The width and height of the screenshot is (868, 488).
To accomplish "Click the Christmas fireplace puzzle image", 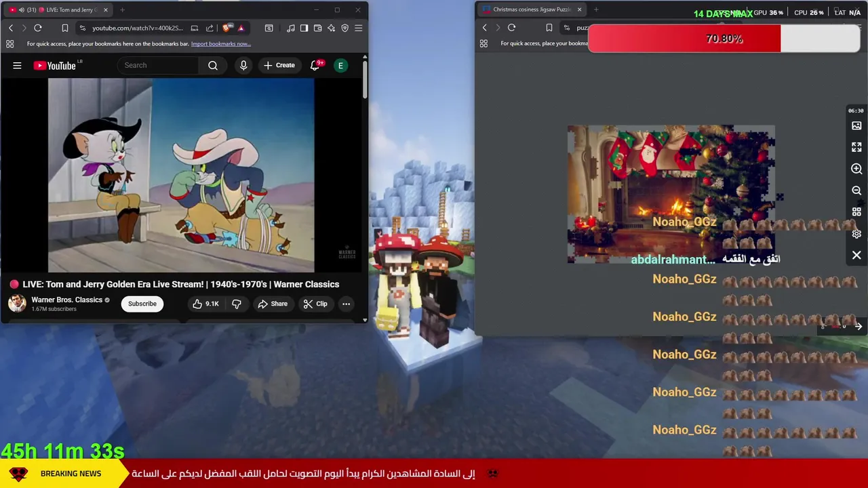I will (x=671, y=194).
